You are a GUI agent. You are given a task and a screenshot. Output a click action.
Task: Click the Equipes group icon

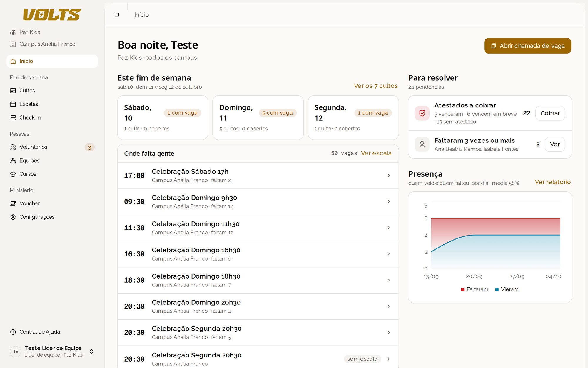13,160
